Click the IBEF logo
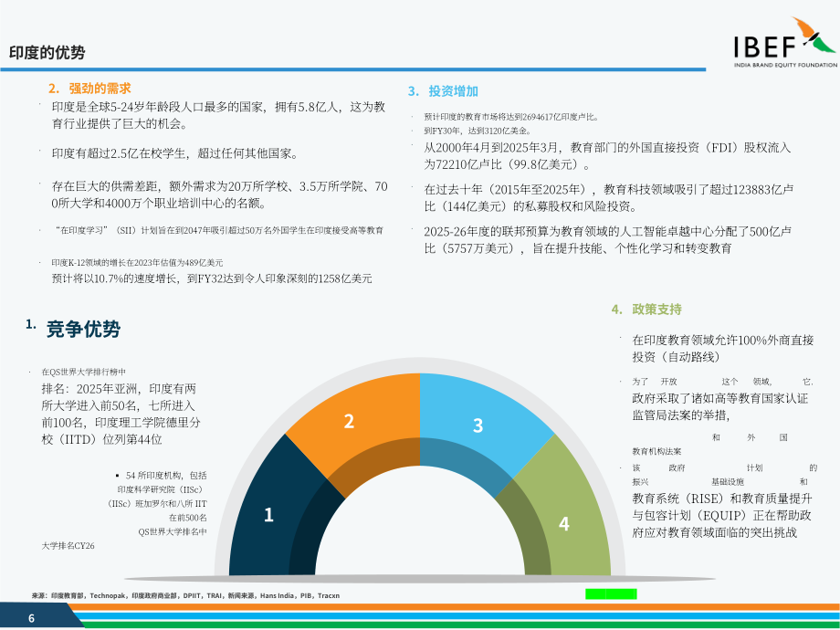 coord(785,43)
